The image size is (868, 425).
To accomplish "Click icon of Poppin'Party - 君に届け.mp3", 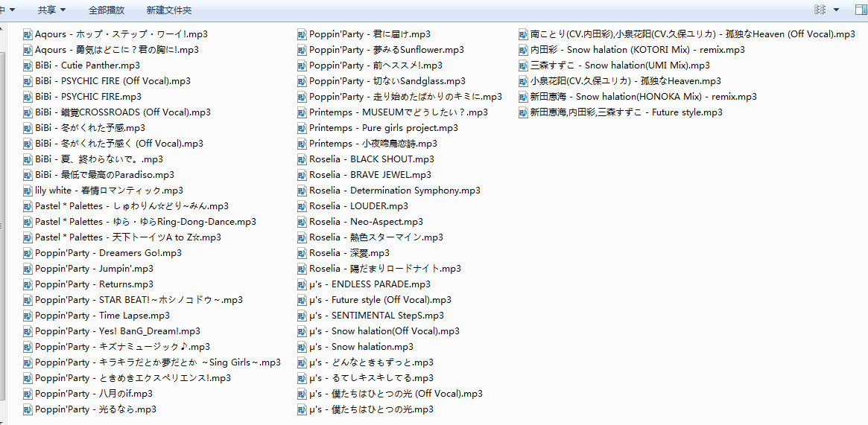I will [x=302, y=34].
